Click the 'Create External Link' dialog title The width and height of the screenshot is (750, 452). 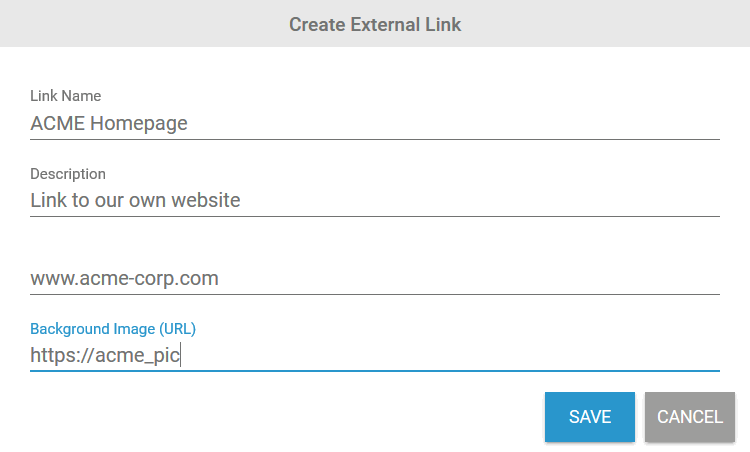[375, 24]
